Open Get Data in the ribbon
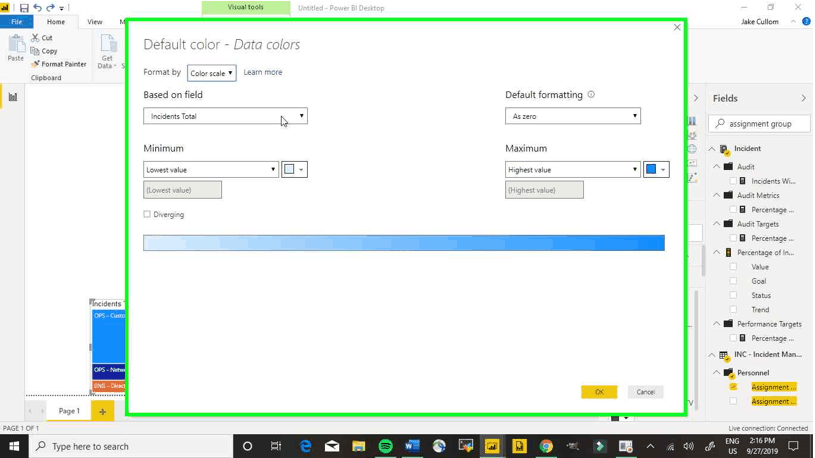 point(108,51)
